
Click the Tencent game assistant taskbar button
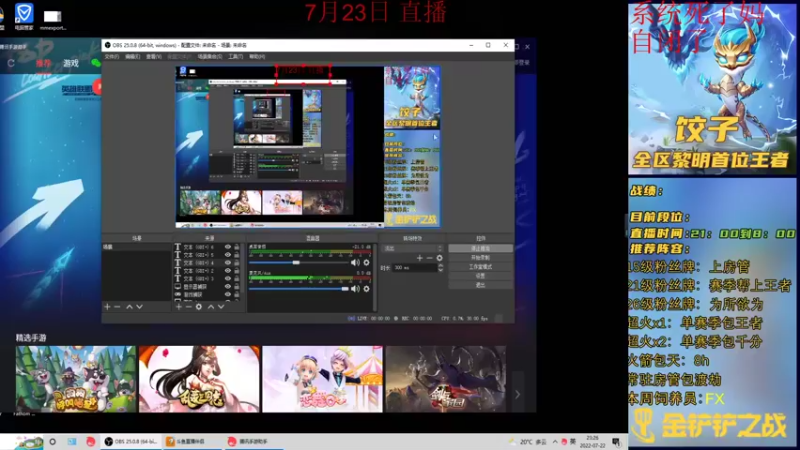pyautogui.click(x=254, y=441)
